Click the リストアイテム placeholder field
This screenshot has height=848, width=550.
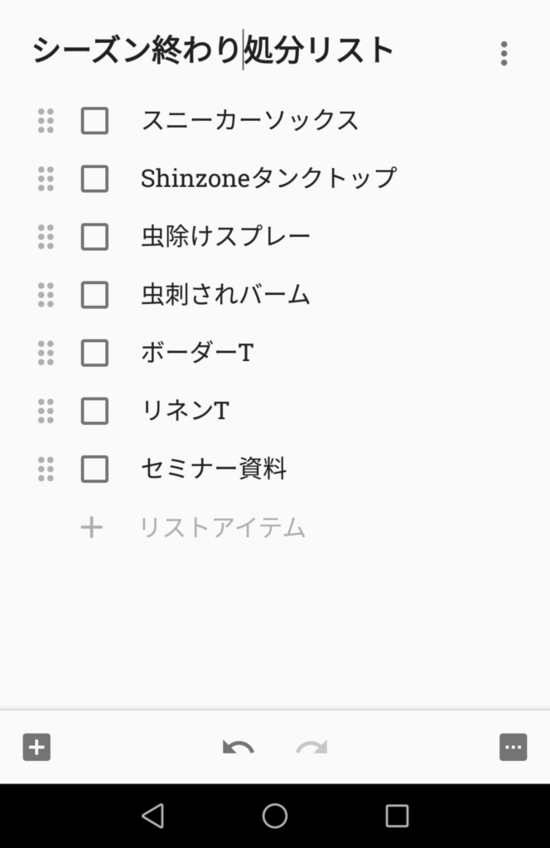click(223, 527)
